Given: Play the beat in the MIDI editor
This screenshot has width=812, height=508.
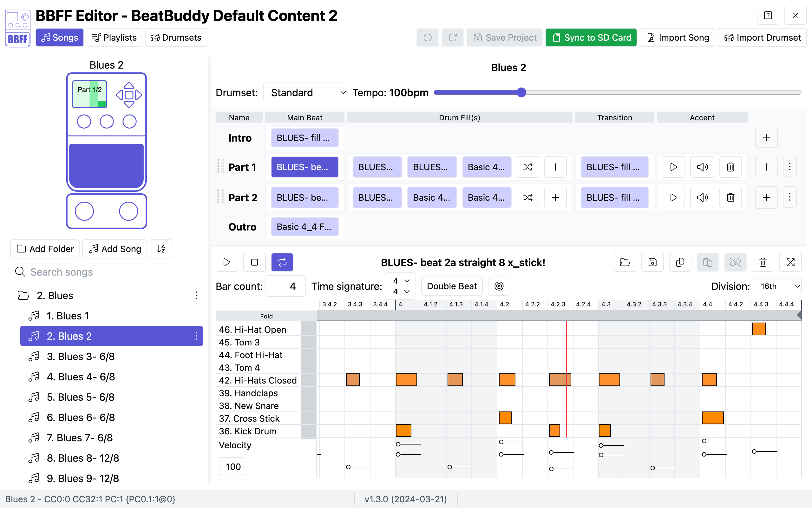Looking at the screenshot, I should tap(227, 262).
